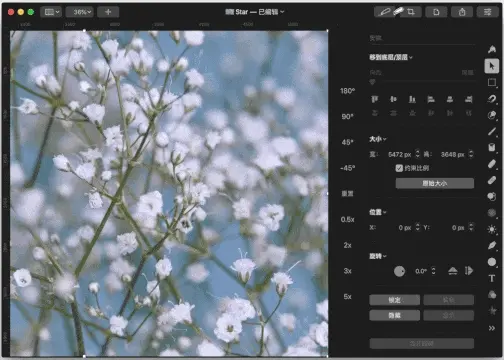Viewport: 504px width, 360px height.
Task: Click the 原始大小 original size button
Action: click(435, 183)
